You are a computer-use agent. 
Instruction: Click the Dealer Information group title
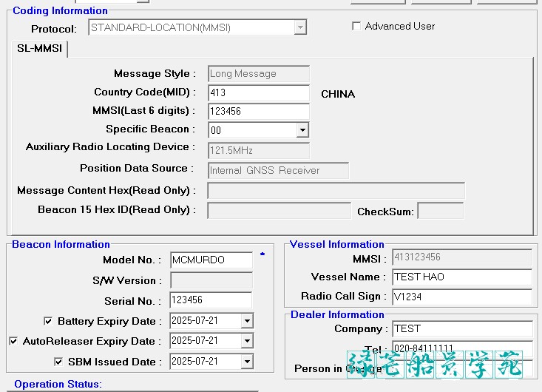[x=337, y=314]
